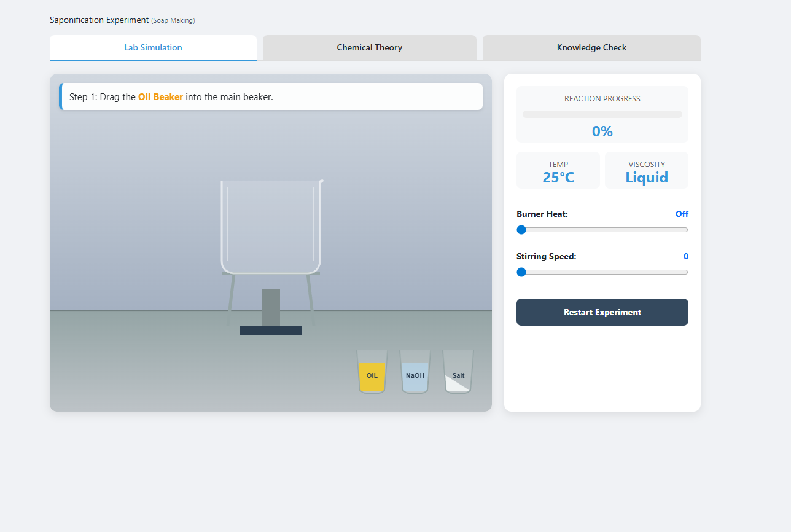
Task: Click the orange Oil Beaker text
Action: pos(160,97)
